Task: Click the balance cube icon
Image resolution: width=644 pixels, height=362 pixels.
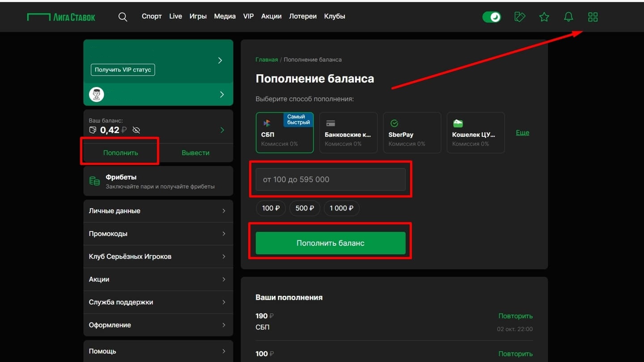Action: pyautogui.click(x=93, y=130)
